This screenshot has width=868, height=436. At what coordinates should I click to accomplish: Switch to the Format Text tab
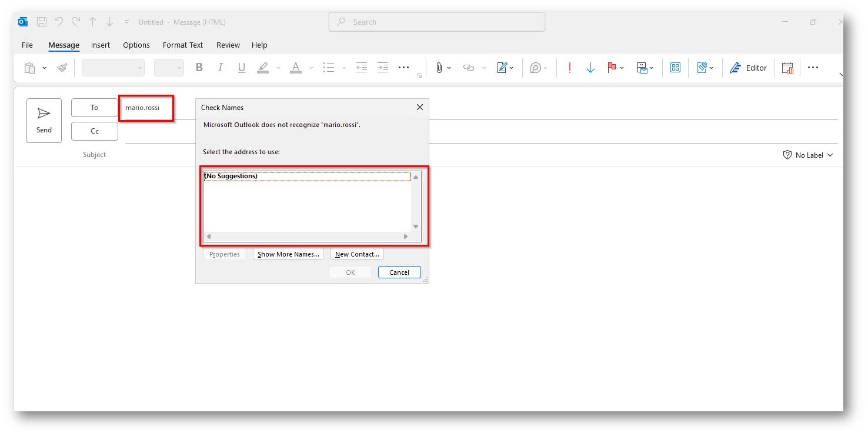pos(182,45)
